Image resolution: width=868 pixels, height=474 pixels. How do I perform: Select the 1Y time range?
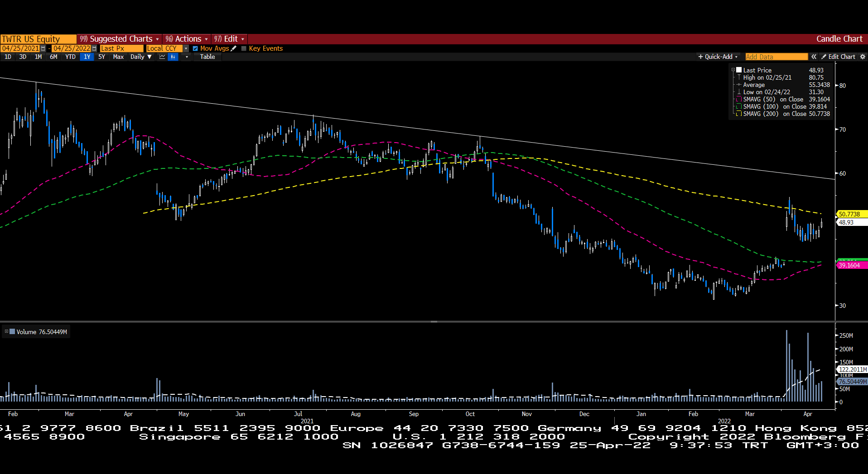(x=87, y=57)
